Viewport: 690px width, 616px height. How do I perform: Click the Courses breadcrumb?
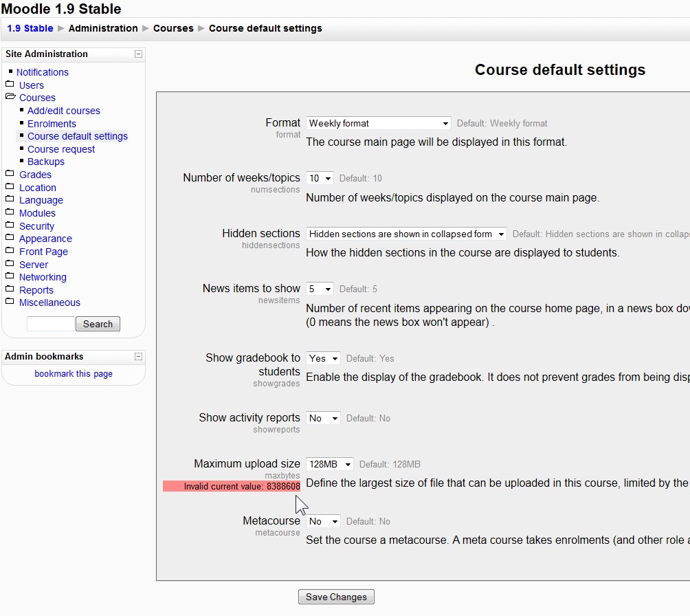pyautogui.click(x=173, y=29)
